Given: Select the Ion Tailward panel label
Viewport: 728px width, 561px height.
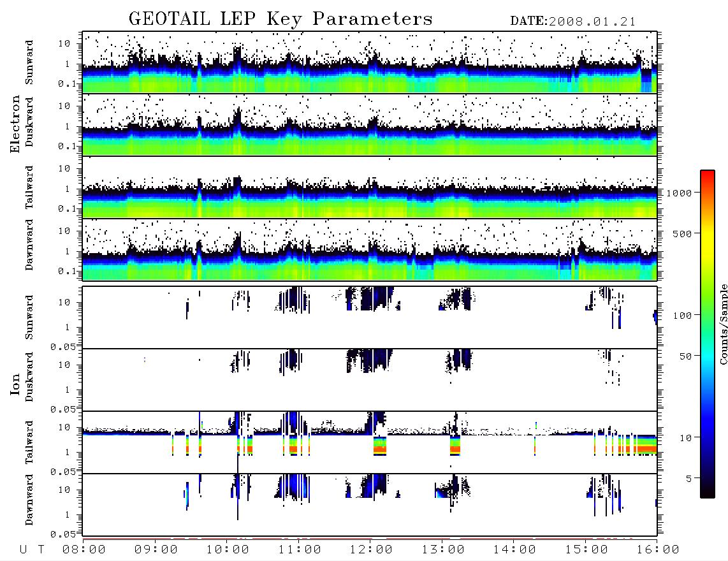Looking at the screenshot, I should coord(29,442).
